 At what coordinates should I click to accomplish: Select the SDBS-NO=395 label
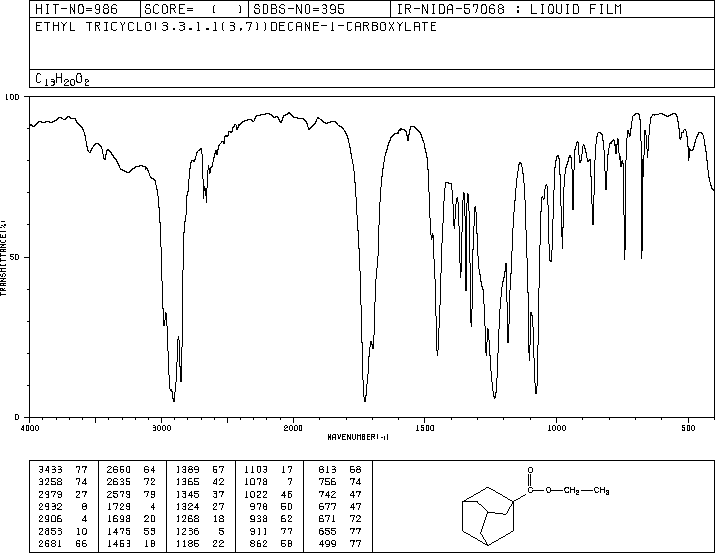(x=299, y=9)
